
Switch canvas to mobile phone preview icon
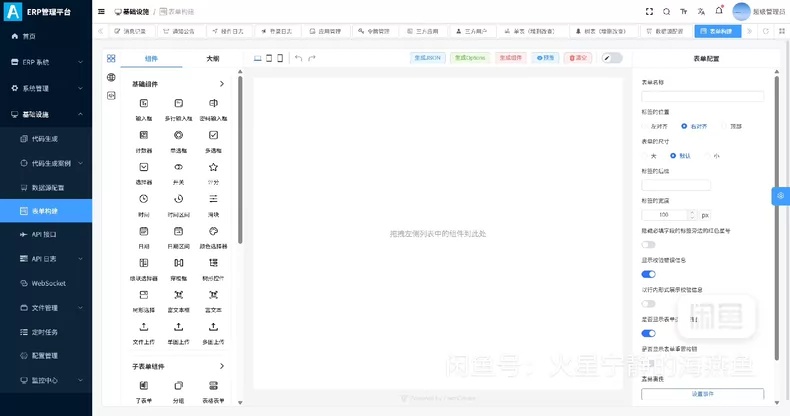(x=280, y=58)
